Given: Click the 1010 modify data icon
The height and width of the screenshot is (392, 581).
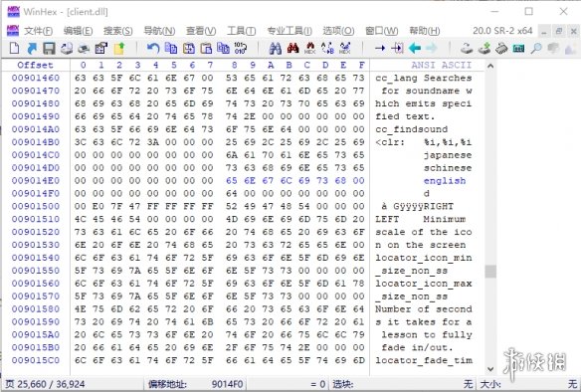Looking at the screenshot, I should tap(240, 48).
